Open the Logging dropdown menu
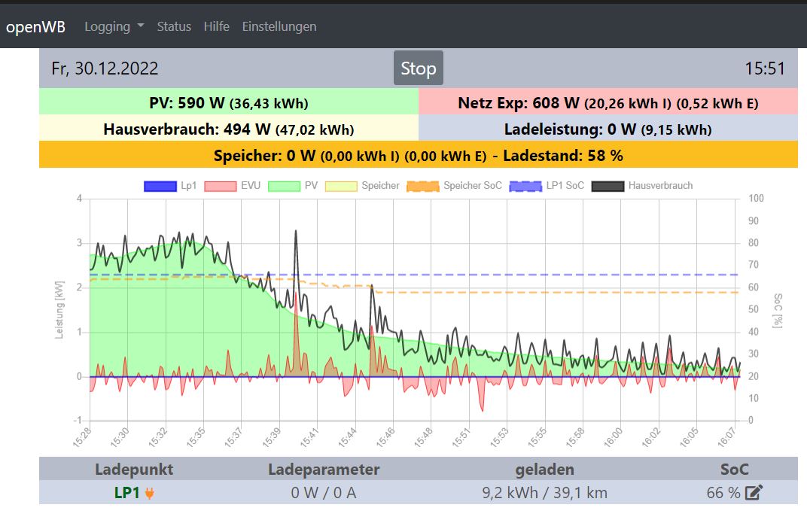Viewport: 807px width, 532px height. point(114,27)
